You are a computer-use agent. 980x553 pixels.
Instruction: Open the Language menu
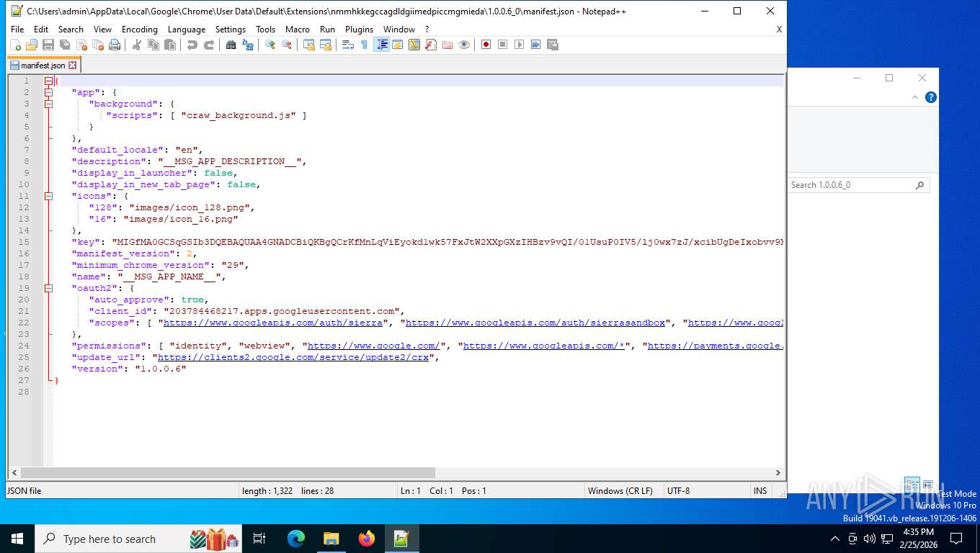pyautogui.click(x=186, y=29)
